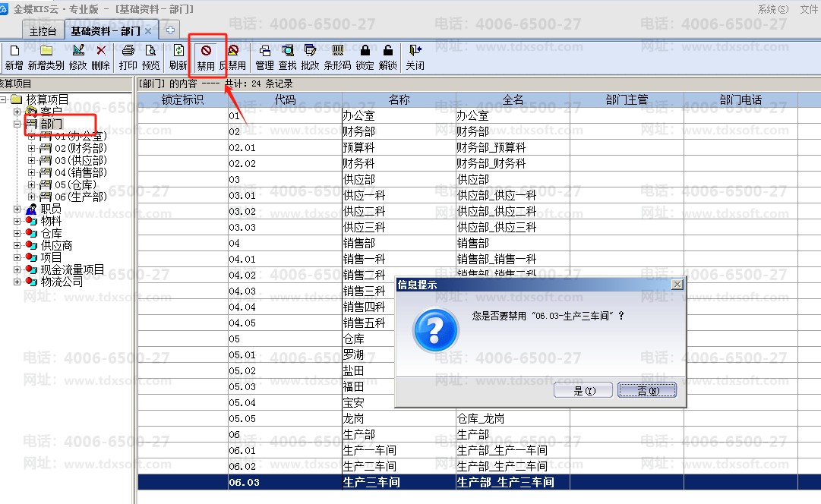Collapse the 核算项目 root node
821x504 pixels.
4,99
